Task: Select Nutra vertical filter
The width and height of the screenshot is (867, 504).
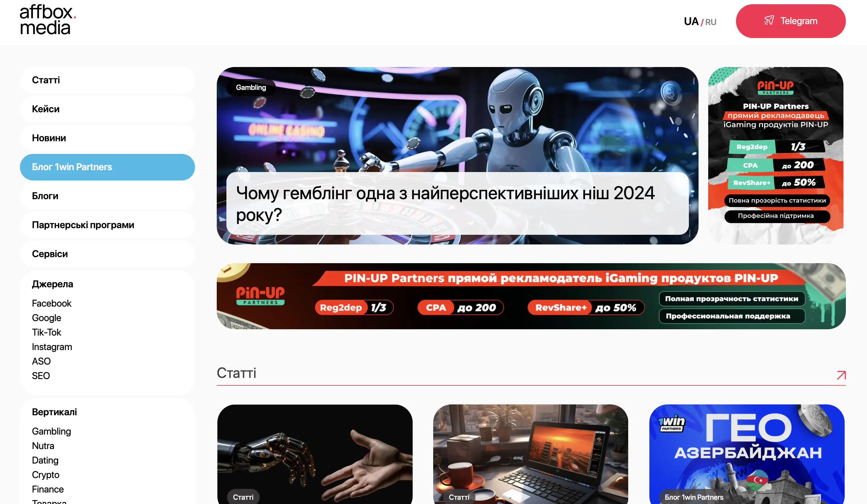Action: tap(43, 445)
